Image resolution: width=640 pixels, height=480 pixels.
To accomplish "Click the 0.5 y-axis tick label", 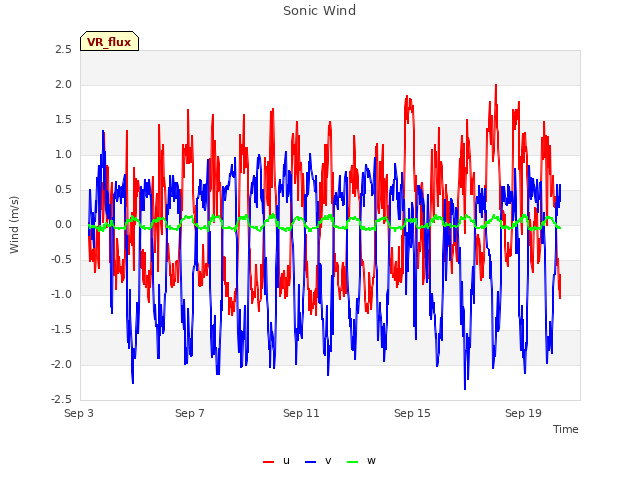I will point(64,190).
